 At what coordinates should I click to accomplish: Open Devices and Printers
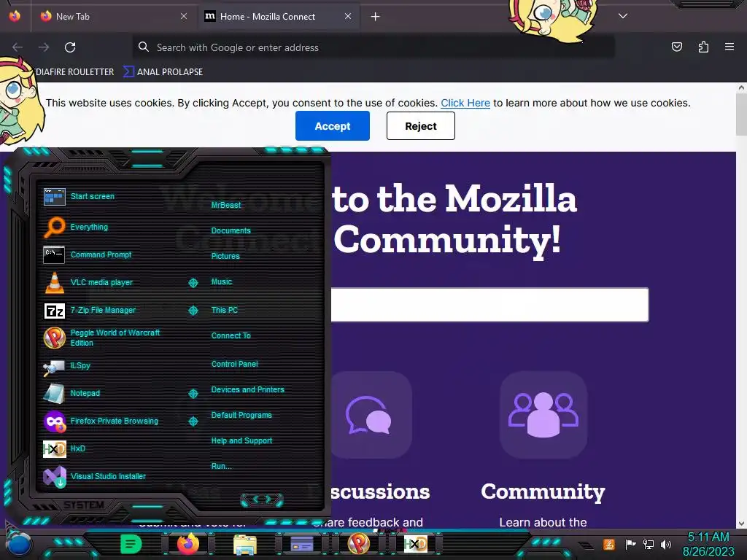pyautogui.click(x=248, y=389)
